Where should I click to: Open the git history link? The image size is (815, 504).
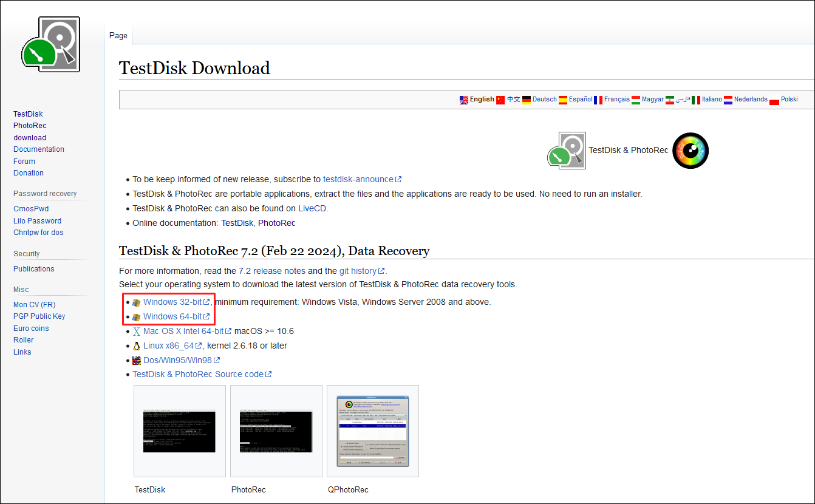[x=362, y=271]
